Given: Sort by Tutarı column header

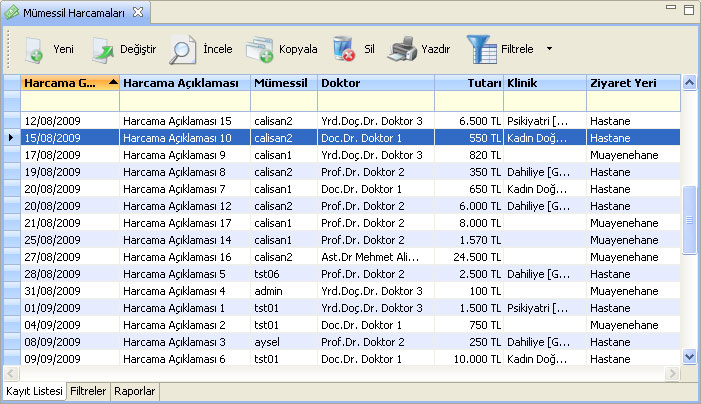Looking at the screenshot, I should pyautogui.click(x=468, y=82).
